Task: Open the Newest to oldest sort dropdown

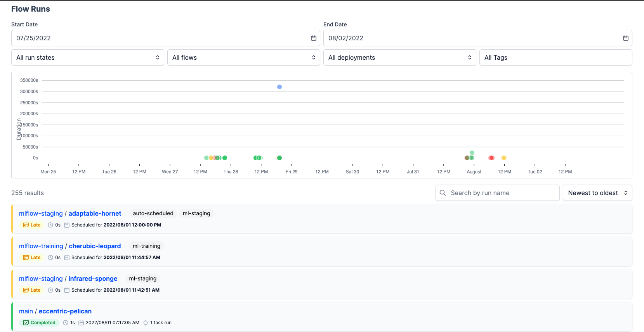Action: (x=597, y=193)
